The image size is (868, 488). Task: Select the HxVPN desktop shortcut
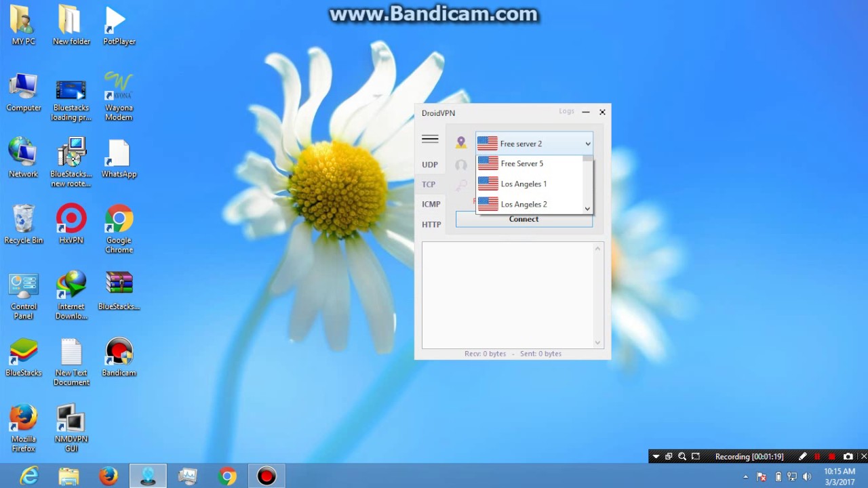pyautogui.click(x=71, y=225)
